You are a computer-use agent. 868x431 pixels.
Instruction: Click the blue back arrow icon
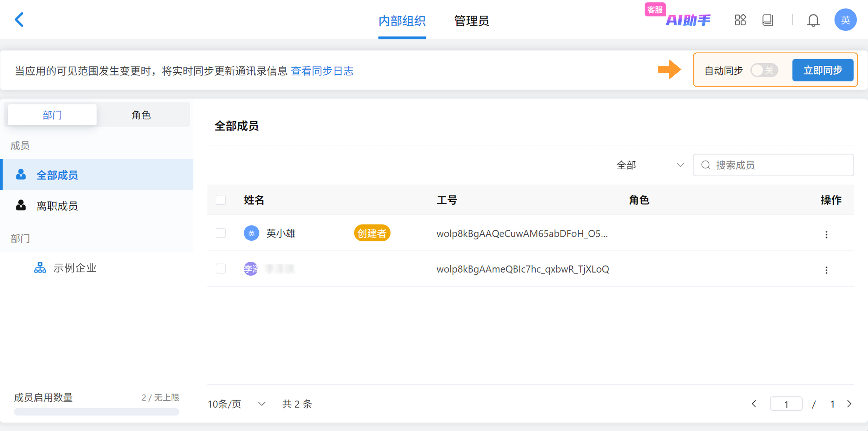click(19, 19)
